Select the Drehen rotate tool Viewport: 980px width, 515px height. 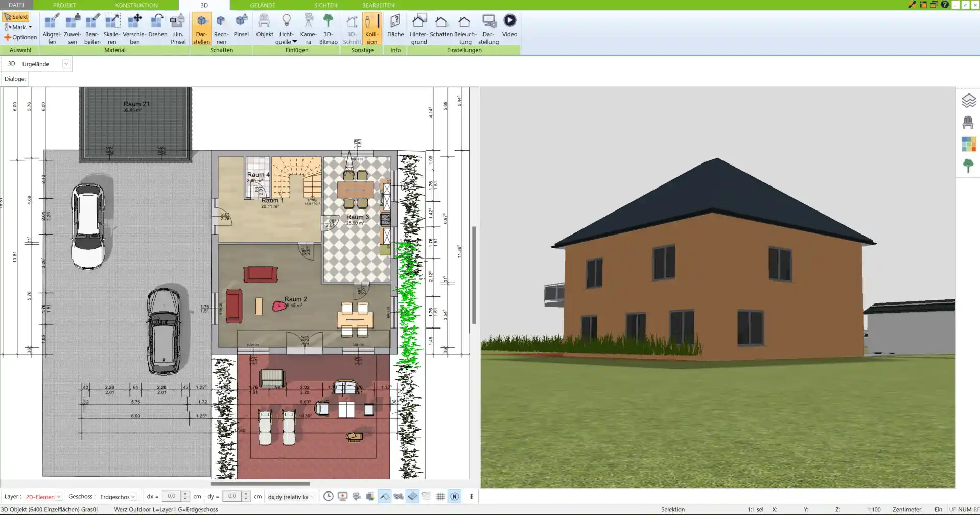click(157, 26)
